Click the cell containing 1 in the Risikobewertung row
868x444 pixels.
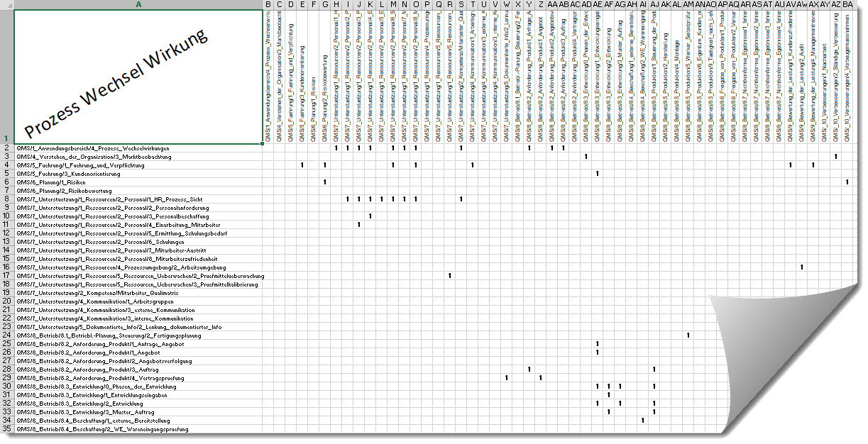324,182
